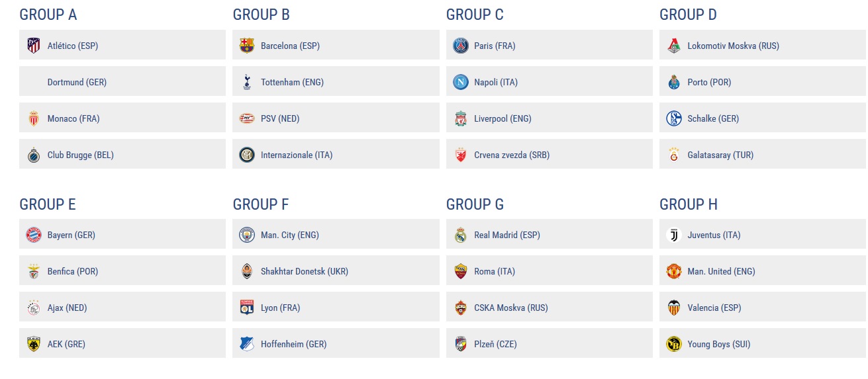Viewport: 868px width, 379px height.
Task: Click the Galatasaray club crest
Action: tap(673, 155)
